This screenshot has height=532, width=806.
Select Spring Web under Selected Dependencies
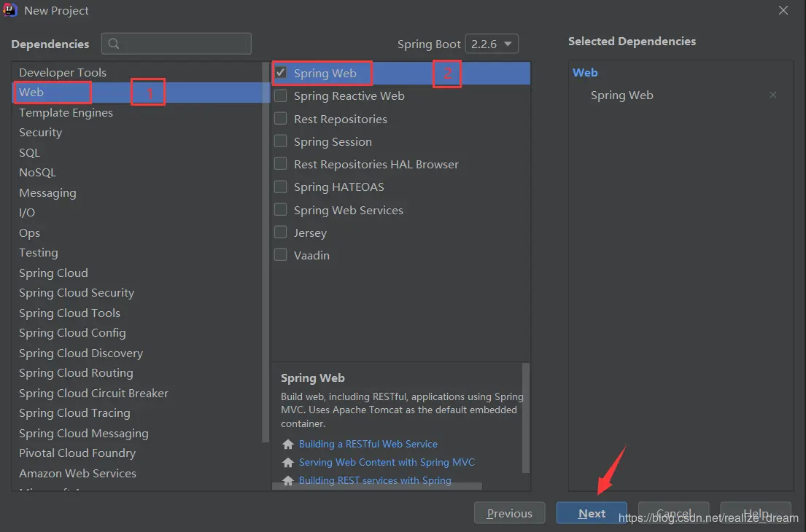pyautogui.click(x=621, y=95)
